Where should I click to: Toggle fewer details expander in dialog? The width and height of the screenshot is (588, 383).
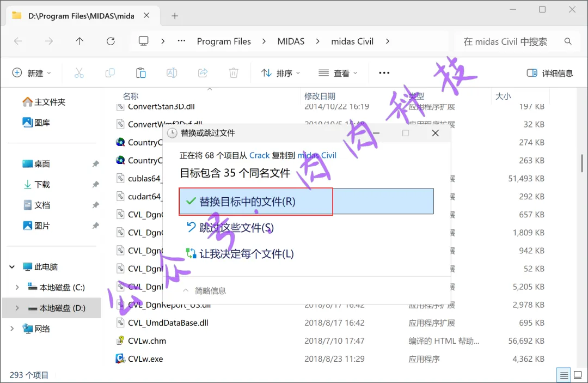click(x=204, y=291)
